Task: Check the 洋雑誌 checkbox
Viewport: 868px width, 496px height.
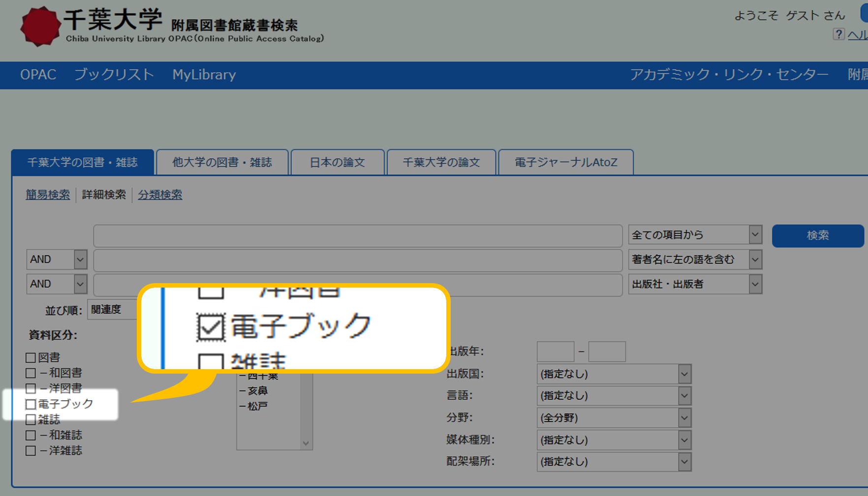Action: (x=31, y=450)
